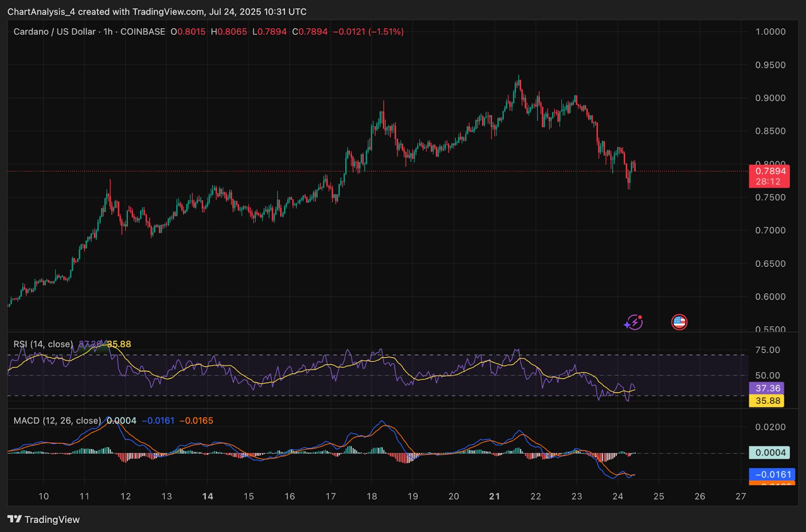Click date 10 on the time axis
Viewport: 806px width, 532px height.
coord(44,497)
